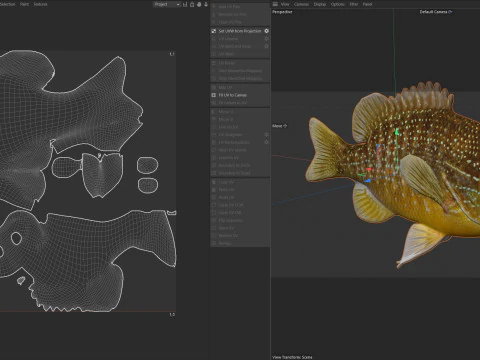The height and width of the screenshot is (360, 480).
Task: Open the Paint menu in the UV editor
Action: (x=24, y=4)
